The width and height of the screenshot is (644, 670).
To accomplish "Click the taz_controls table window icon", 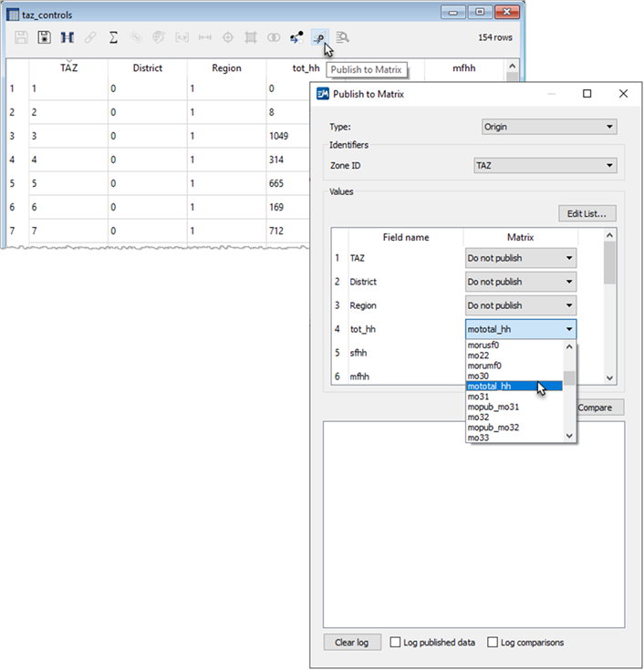I will point(13,15).
